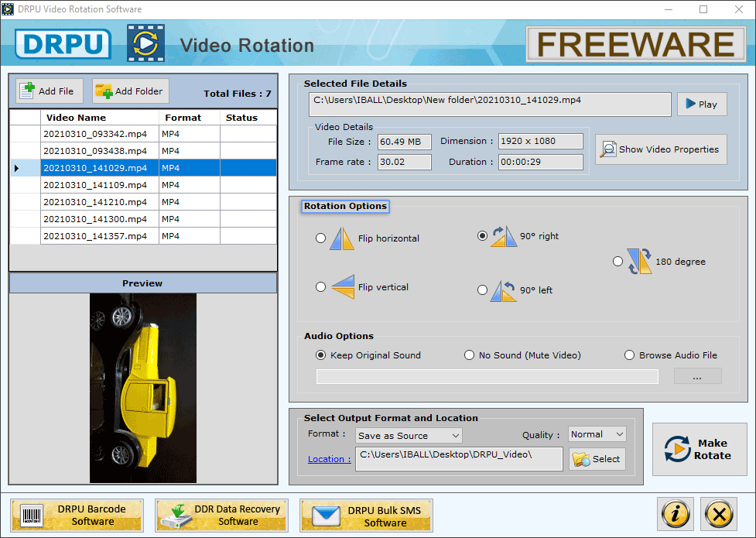The image size is (756, 538).
Task: Click the folder icon on Select button
Action: pos(581,459)
